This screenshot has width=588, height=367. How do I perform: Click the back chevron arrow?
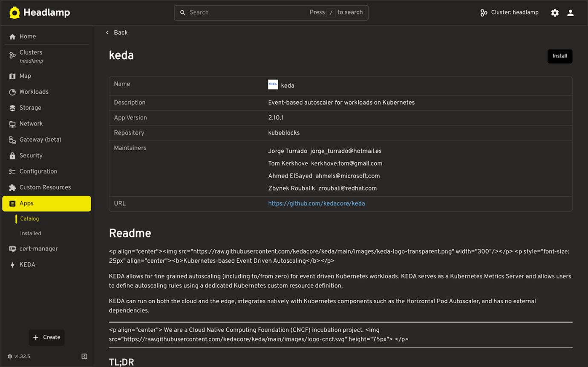coord(107,33)
